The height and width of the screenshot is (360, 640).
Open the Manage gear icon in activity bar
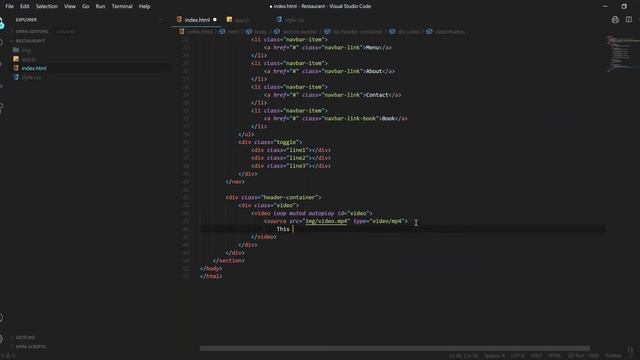[1, 338]
